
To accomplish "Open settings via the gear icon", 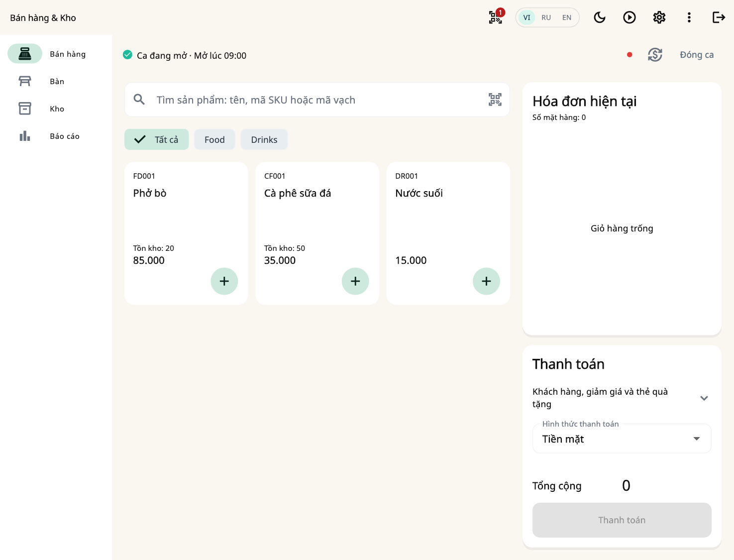I will point(659,17).
